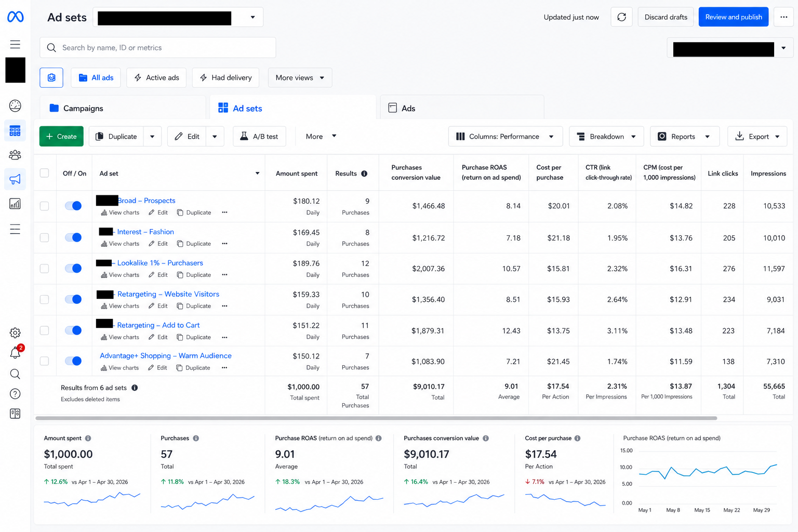Screen dimensions: 798x532
Task: Click Discard drafts
Action: (666, 17)
